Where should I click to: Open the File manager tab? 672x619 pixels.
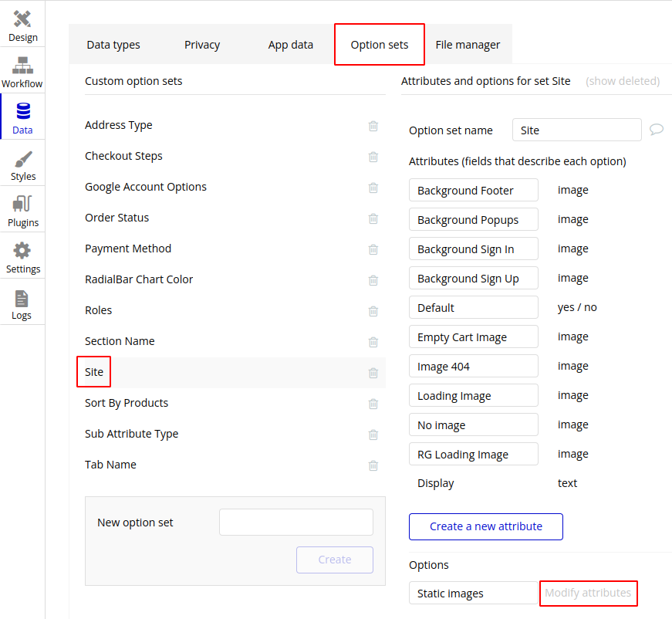click(x=468, y=45)
